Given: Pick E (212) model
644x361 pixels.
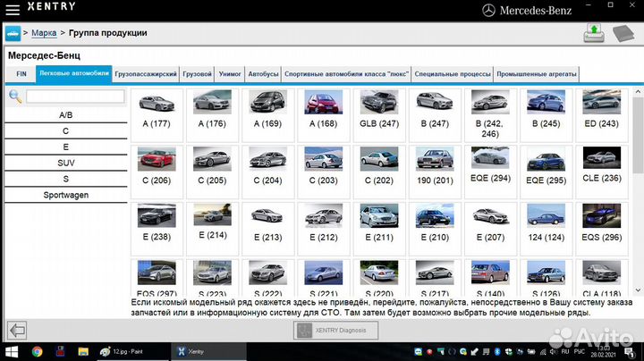Looking at the screenshot, I should pos(324,229).
